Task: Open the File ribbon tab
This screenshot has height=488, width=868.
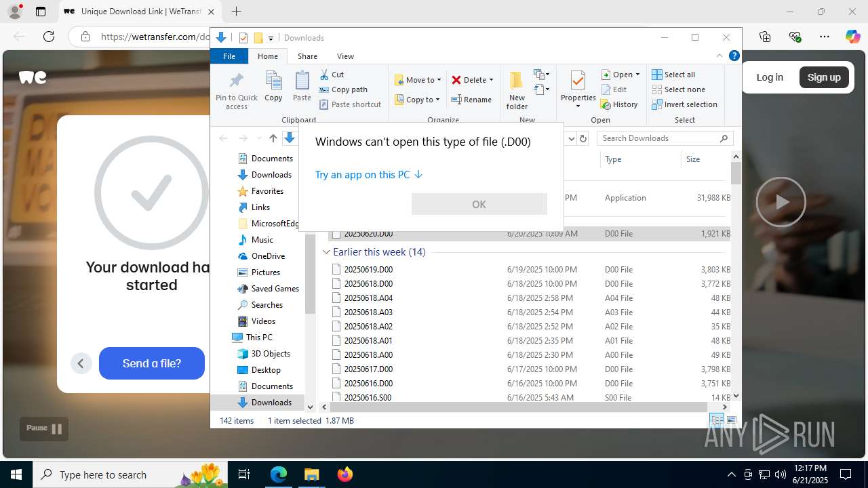Action: (229, 56)
